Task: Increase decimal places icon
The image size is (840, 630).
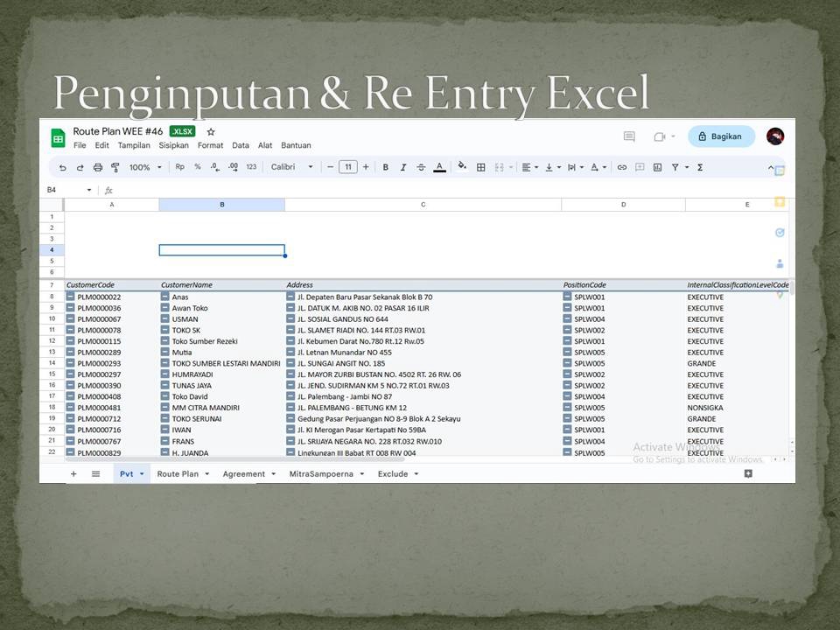Action: 233,167
